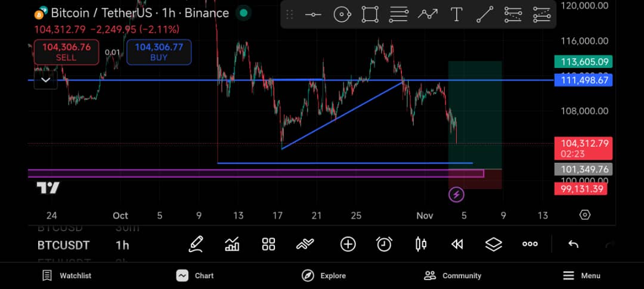Create an alert with the alarm clock icon
The width and height of the screenshot is (644, 289).
[384, 244]
